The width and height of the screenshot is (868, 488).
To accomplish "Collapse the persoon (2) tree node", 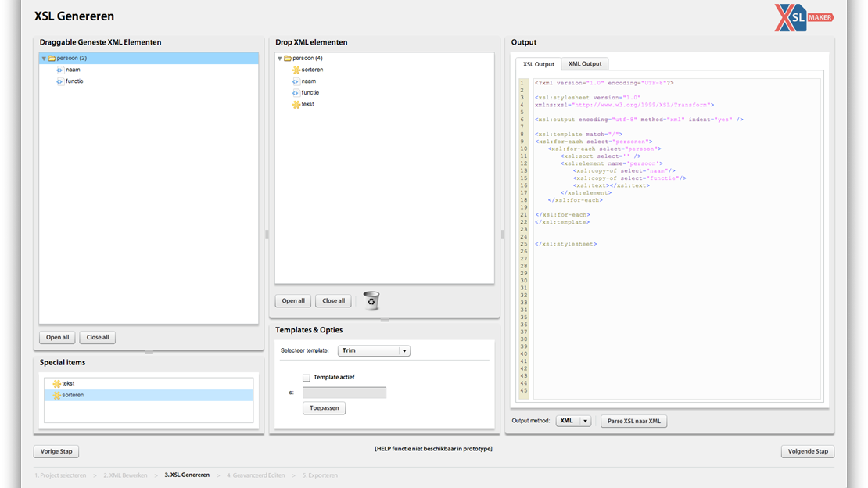I will pyautogui.click(x=44, y=59).
